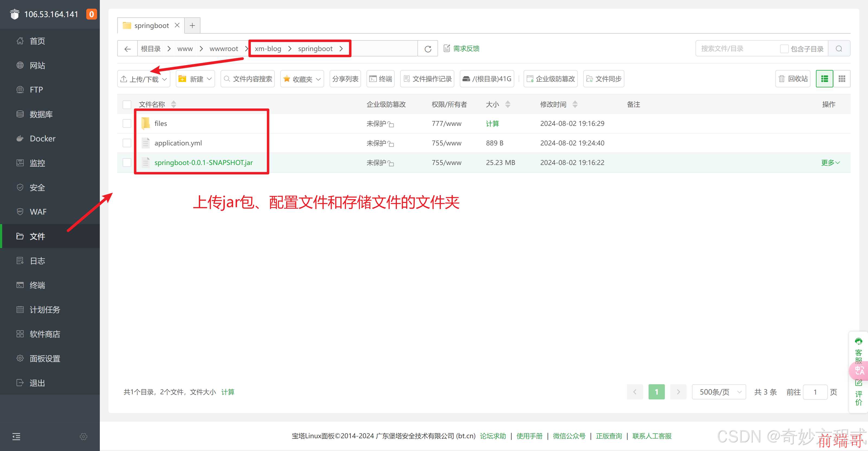The width and height of the screenshot is (868, 451).
Task: Click the lock icon on jar row
Action: pyautogui.click(x=391, y=163)
